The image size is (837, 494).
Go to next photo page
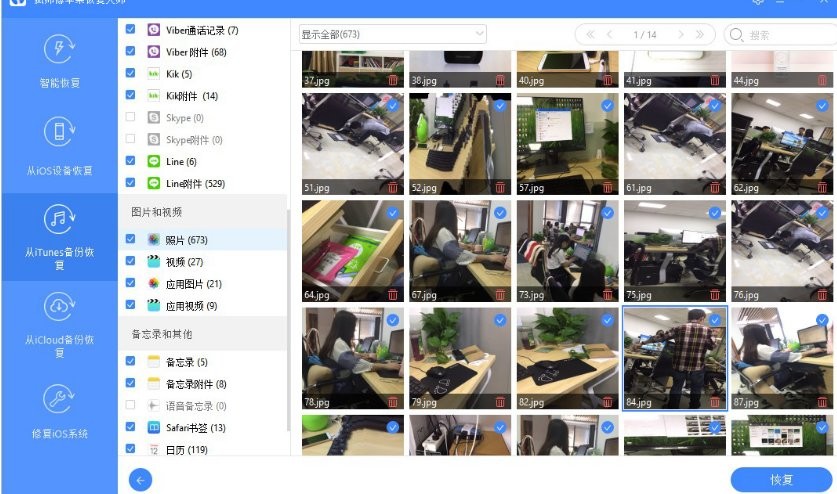click(681, 35)
